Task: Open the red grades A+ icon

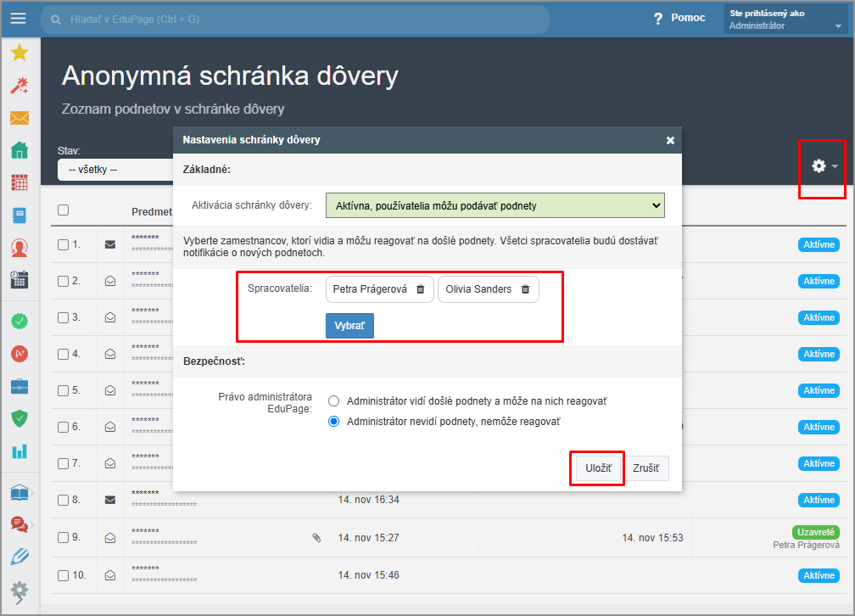Action: tap(20, 354)
